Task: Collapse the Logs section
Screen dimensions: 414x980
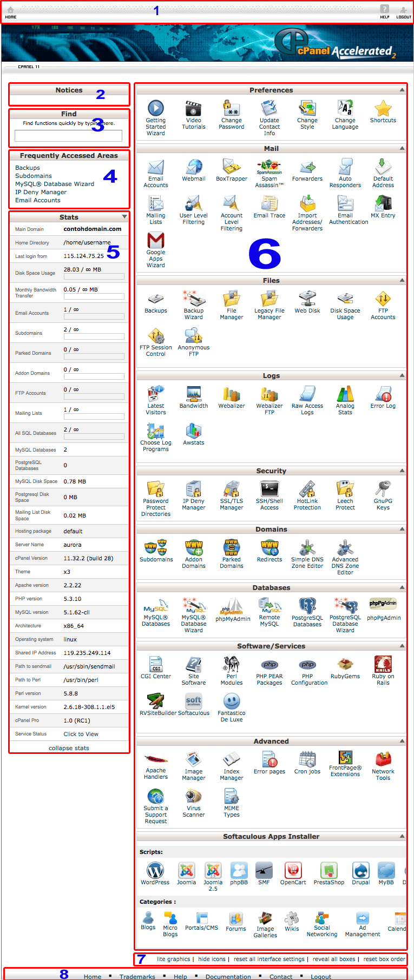Action: [402, 375]
